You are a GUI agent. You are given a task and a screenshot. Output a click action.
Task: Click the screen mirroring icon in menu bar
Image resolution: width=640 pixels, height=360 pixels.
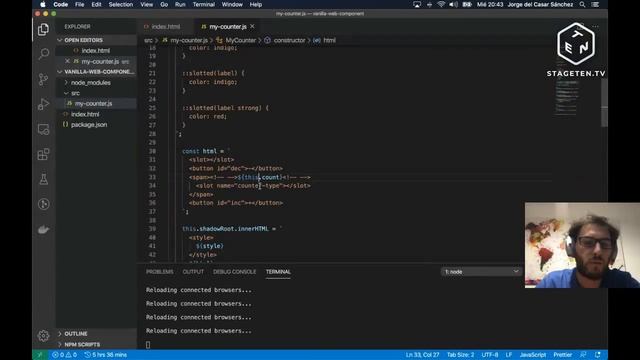pos(417,4)
